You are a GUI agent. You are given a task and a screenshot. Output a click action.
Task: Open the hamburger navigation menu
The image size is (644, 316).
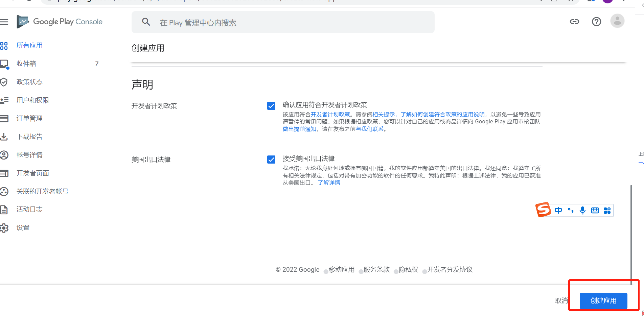click(4, 22)
